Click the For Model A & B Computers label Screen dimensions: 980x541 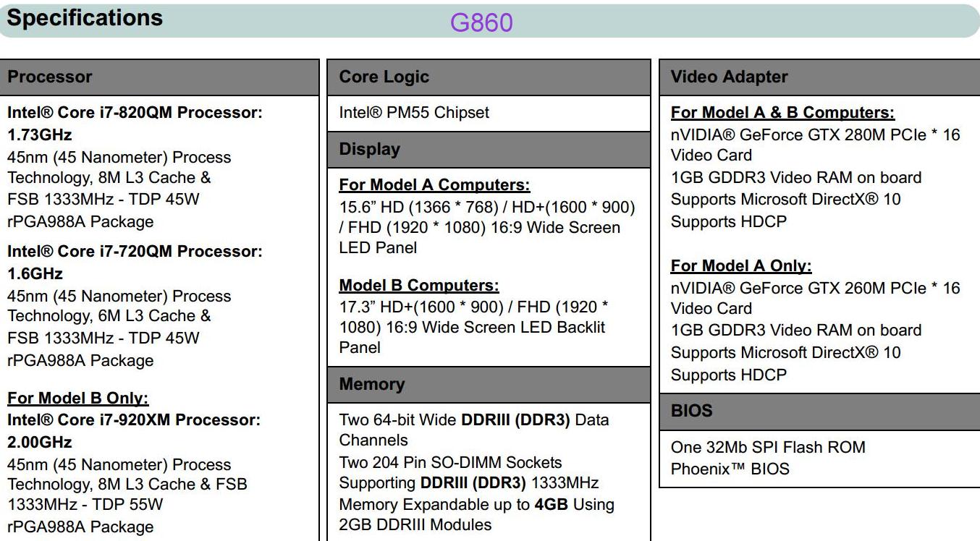782,113
